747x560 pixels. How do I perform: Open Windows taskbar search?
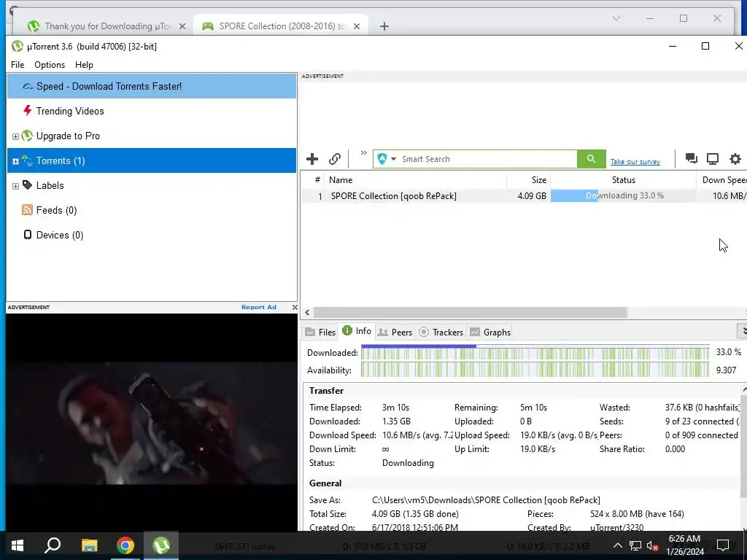(x=53, y=545)
